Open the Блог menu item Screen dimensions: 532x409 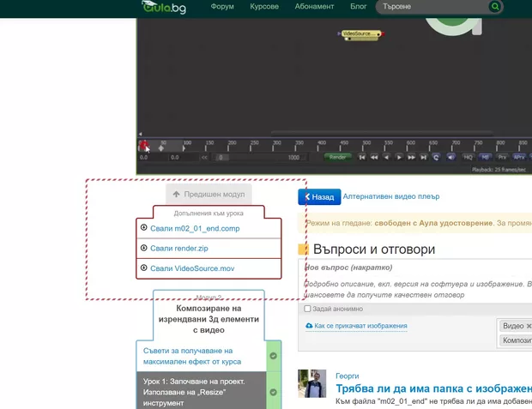tap(359, 7)
